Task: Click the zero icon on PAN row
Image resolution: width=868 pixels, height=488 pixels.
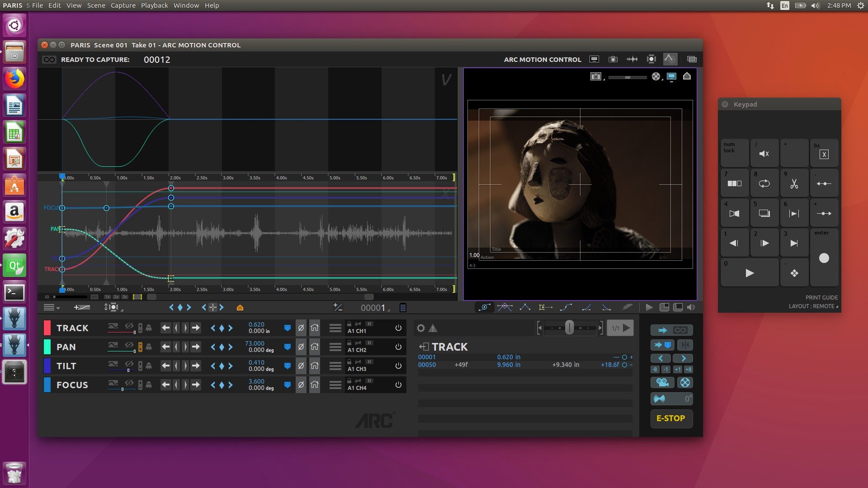Action: point(301,347)
